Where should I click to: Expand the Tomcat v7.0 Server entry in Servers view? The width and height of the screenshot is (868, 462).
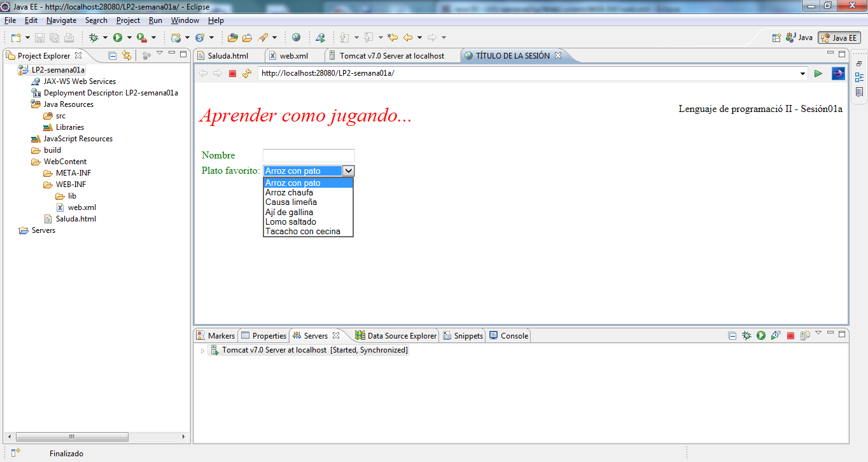click(x=202, y=349)
